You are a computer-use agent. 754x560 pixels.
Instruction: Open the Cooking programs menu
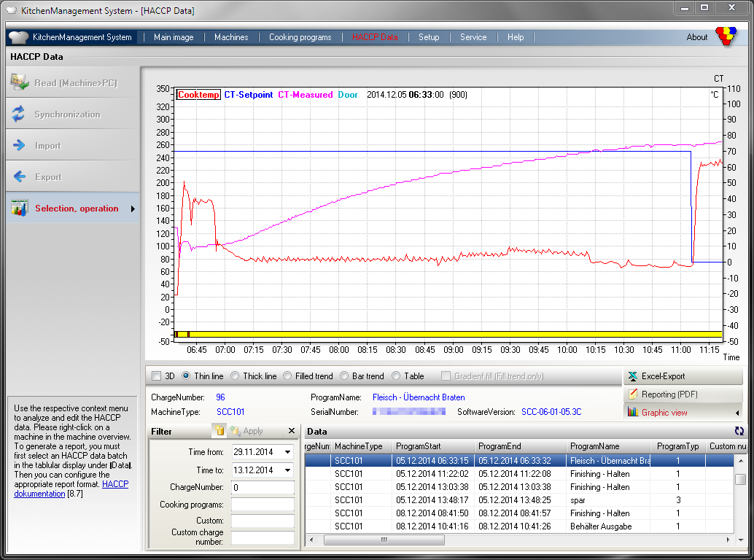[x=300, y=37]
